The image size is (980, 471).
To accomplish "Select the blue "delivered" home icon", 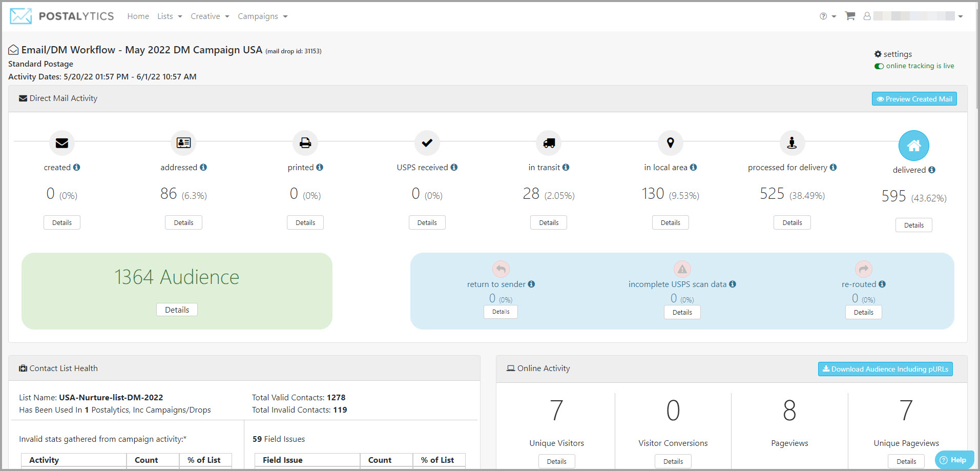I will [914, 146].
